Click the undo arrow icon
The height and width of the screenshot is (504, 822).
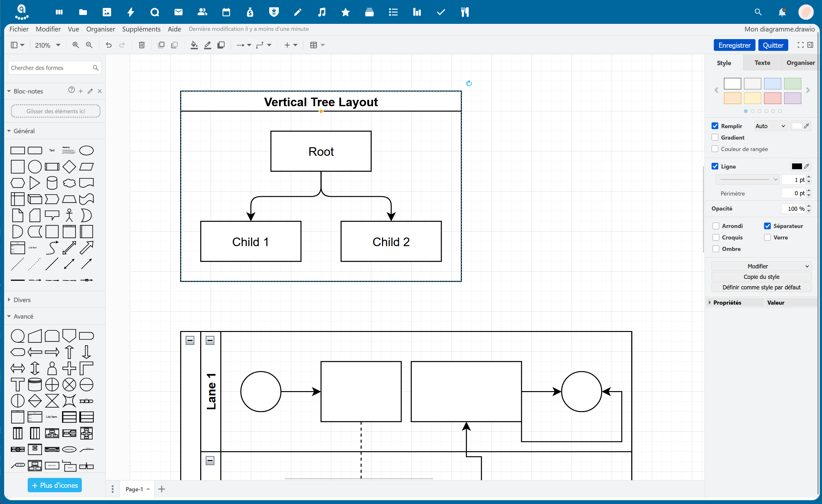pyautogui.click(x=109, y=45)
